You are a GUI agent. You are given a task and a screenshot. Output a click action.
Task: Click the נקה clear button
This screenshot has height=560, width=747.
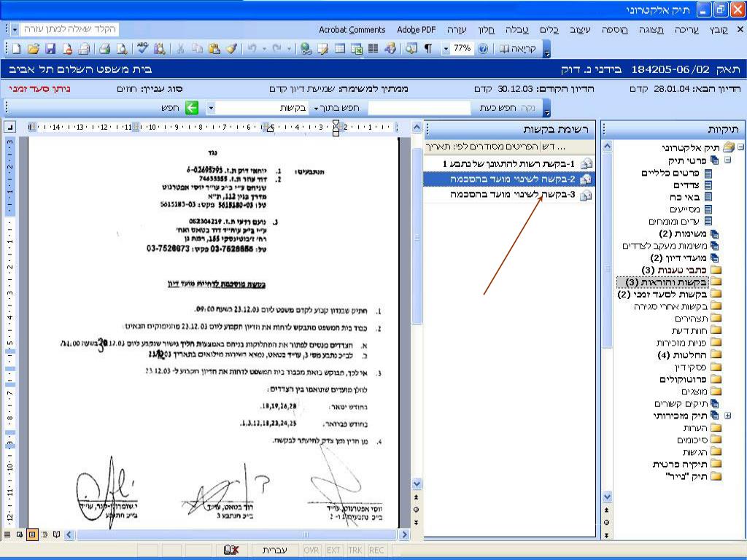pos(528,108)
